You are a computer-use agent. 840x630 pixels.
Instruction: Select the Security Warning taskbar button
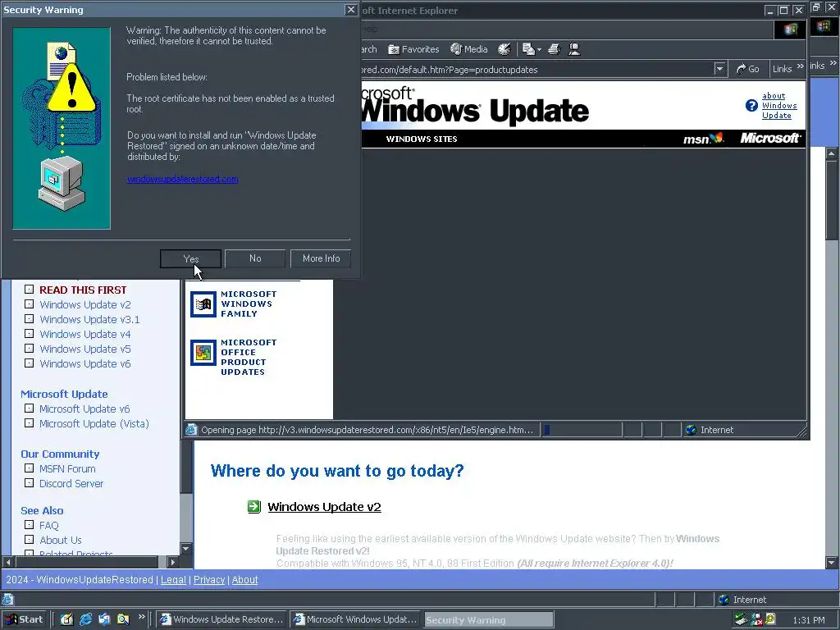click(x=489, y=620)
